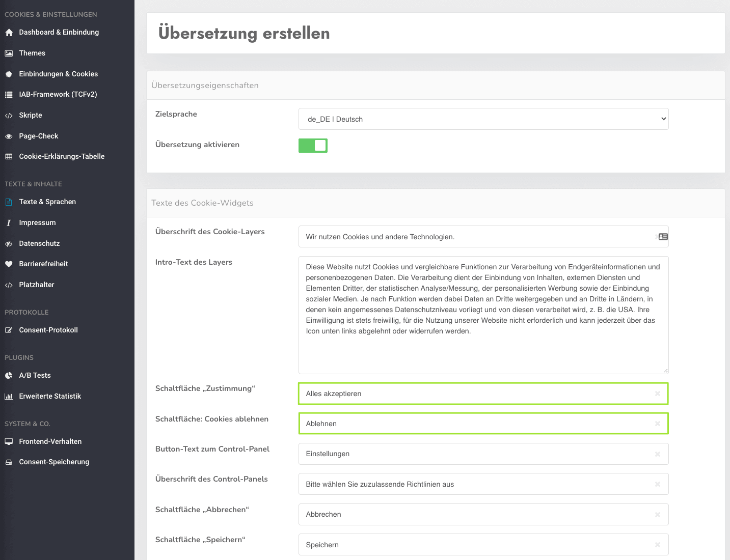This screenshot has width=730, height=560.
Task: Click the contact card icon in Überschrift field
Action: click(x=663, y=237)
